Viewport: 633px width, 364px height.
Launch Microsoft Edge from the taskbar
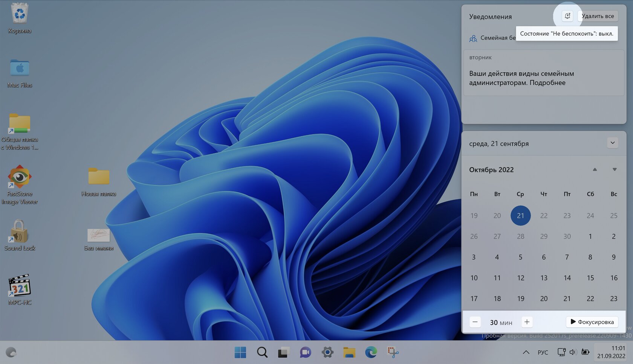pos(371,352)
